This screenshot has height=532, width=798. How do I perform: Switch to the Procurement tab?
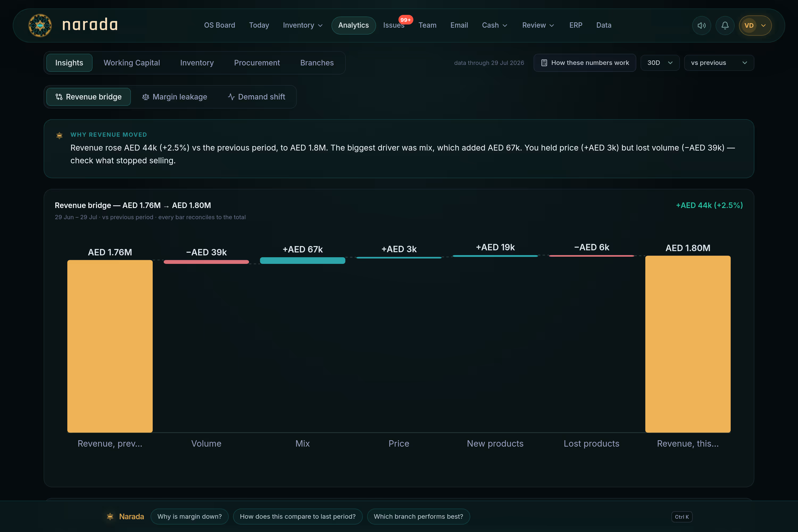[x=257, y=63]
